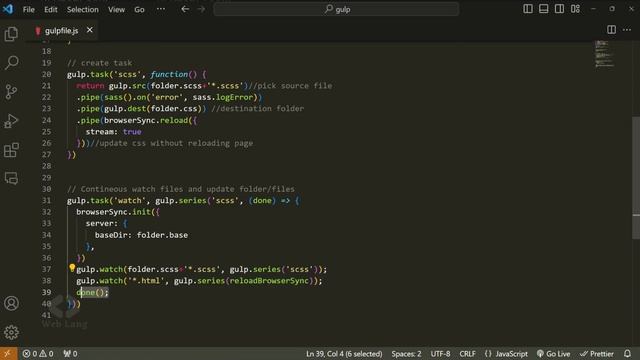Open the errors and warnings status indicator

(38, 353)
